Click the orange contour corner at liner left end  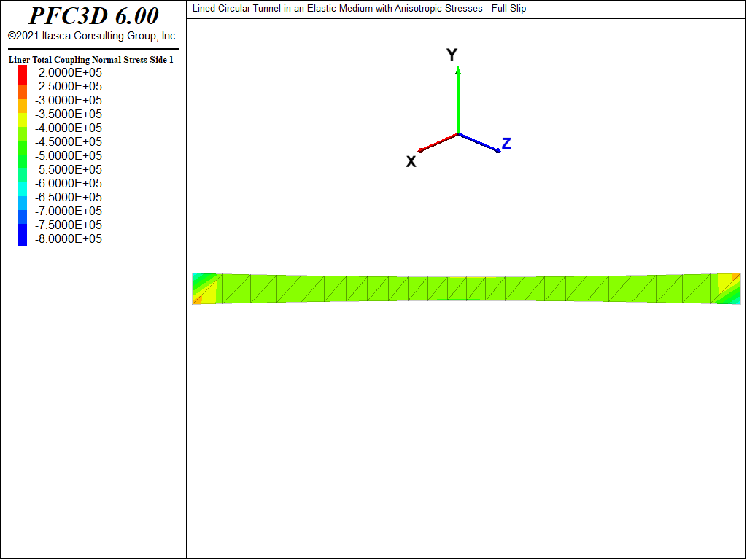pyautogui.click(x=197, y=300)
